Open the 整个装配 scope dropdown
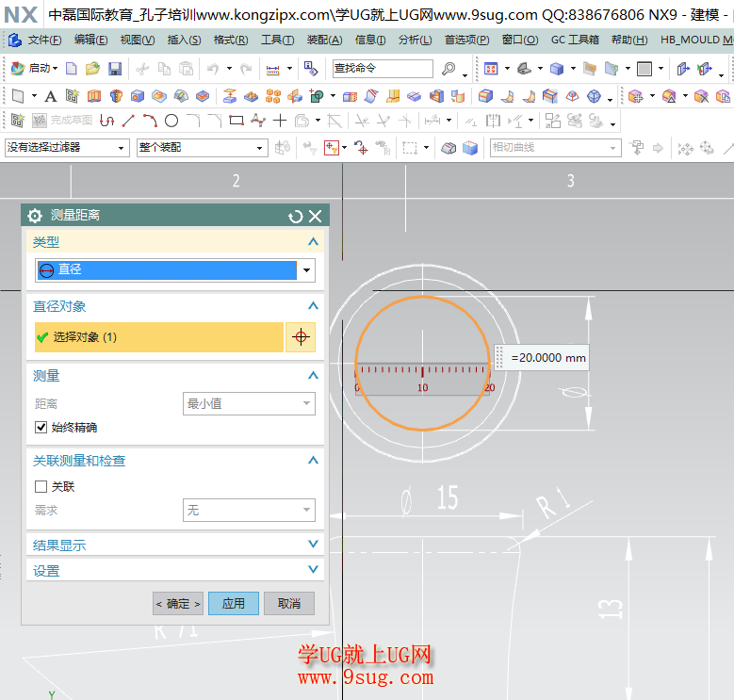This screenshot has height=700, width=734. coord(203,148)
